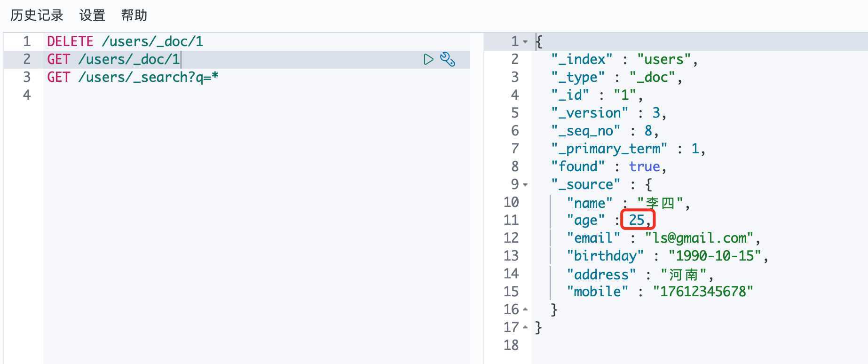Click the "_id" : "1" line

(597, 95)
